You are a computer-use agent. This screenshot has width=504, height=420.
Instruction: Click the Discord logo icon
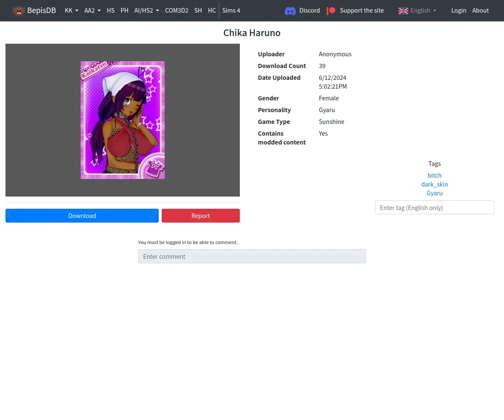pyautogui.click(x=290, y=11)
